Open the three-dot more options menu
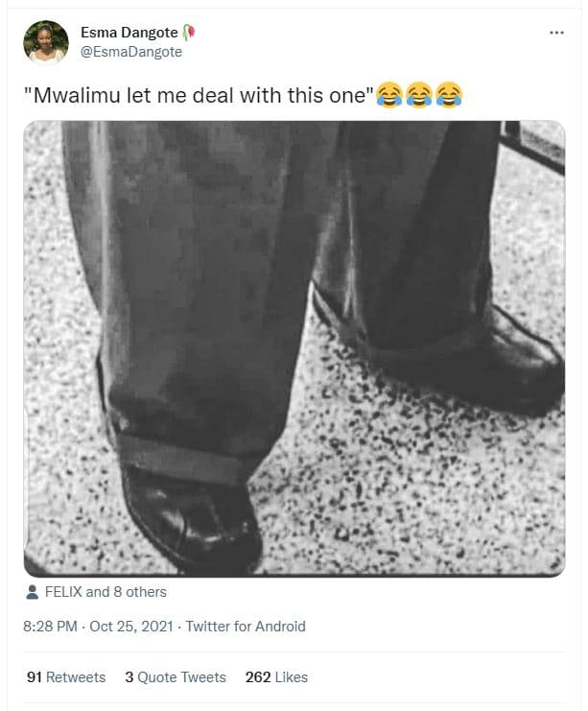This screenshot has width=588, height=711. (x=556, y=33)
